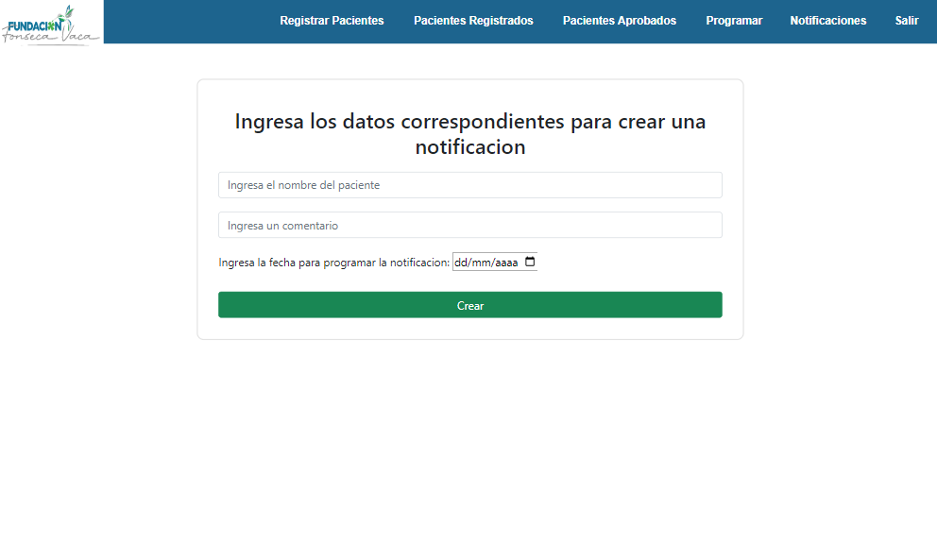Click the Fundación Fonseca Vaca logo
Viewport: 937px width, 560px height.
point(51,22)
